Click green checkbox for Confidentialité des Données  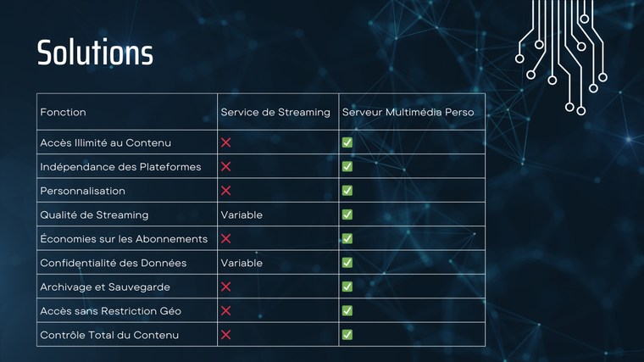[347, 263]
